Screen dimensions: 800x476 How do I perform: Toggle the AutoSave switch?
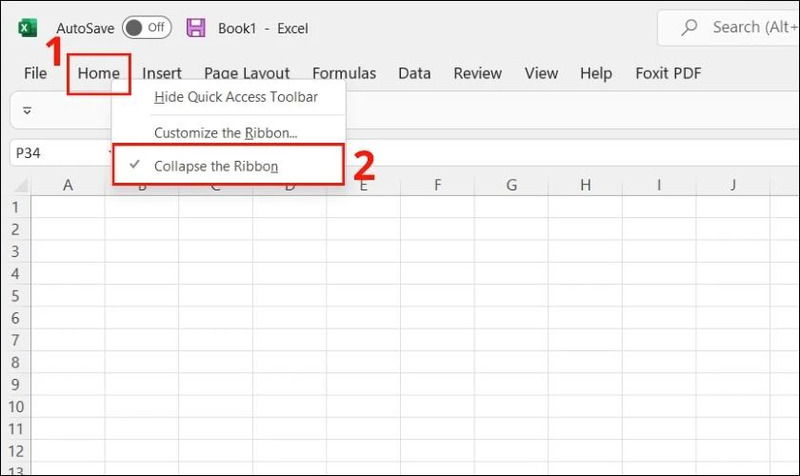point(147,28)
